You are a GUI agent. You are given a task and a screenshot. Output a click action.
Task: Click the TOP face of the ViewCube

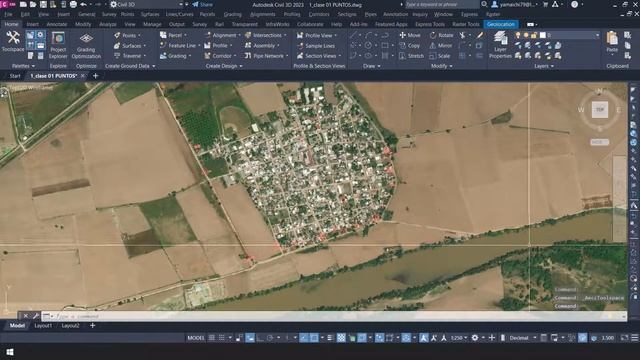coord(600,109)
